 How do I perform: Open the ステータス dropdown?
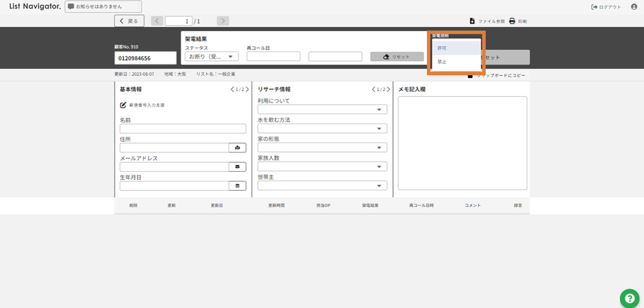tap(212, 57)
